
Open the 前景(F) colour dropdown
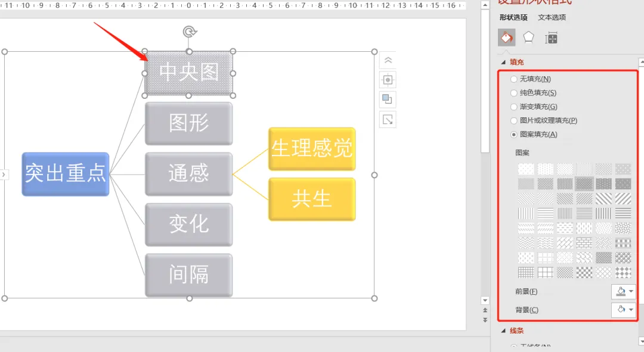(x=624, y=291)
